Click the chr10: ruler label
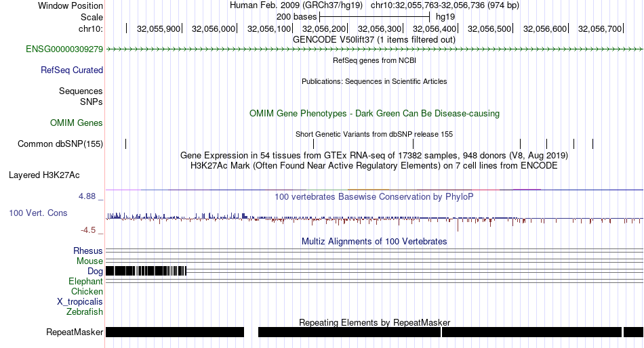This screenshot has width=644, height=348. [x=91, y=28]
